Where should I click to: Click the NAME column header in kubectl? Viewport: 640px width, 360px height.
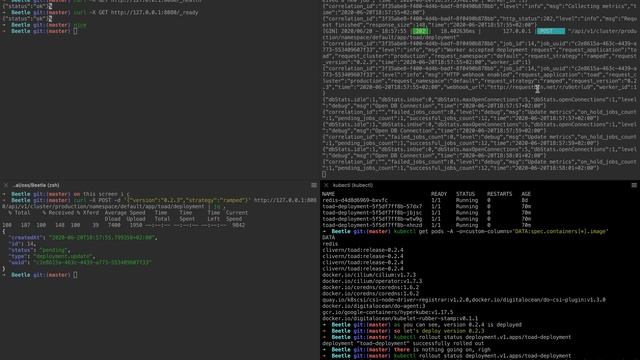(x=328, y=194)
